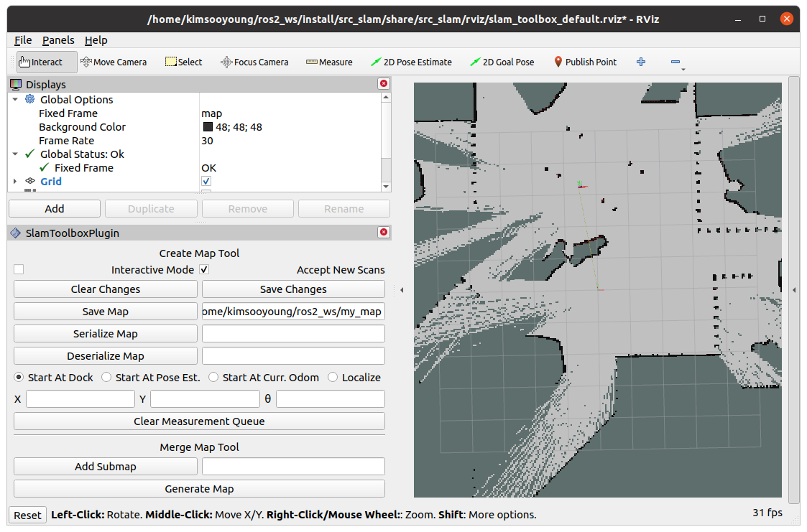Image resolution: width=807 pixels, height=532 pixels.
Task: Choose the Select tool in toolbar
Action: [x=184, y=62]
